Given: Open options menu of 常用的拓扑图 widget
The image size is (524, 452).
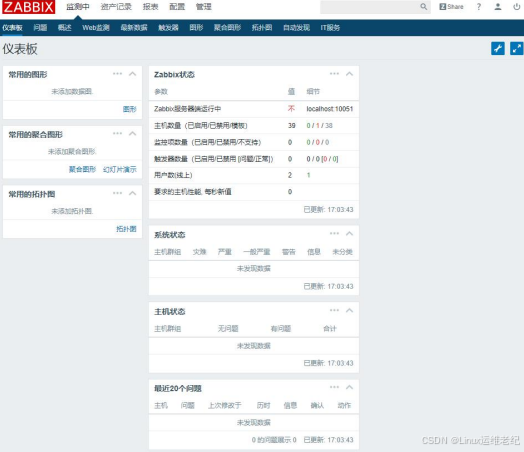Looking at the screenshot, I should (117, 193).
